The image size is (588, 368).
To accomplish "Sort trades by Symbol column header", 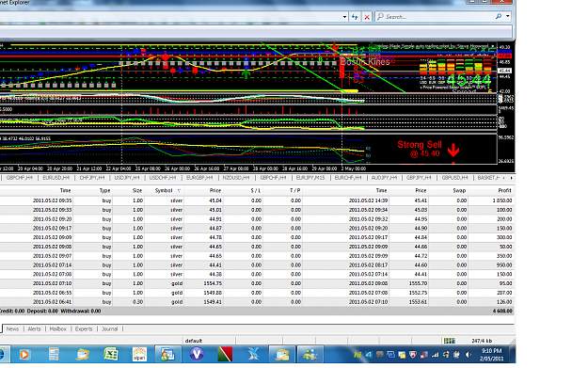I will (x=164, y=190).
